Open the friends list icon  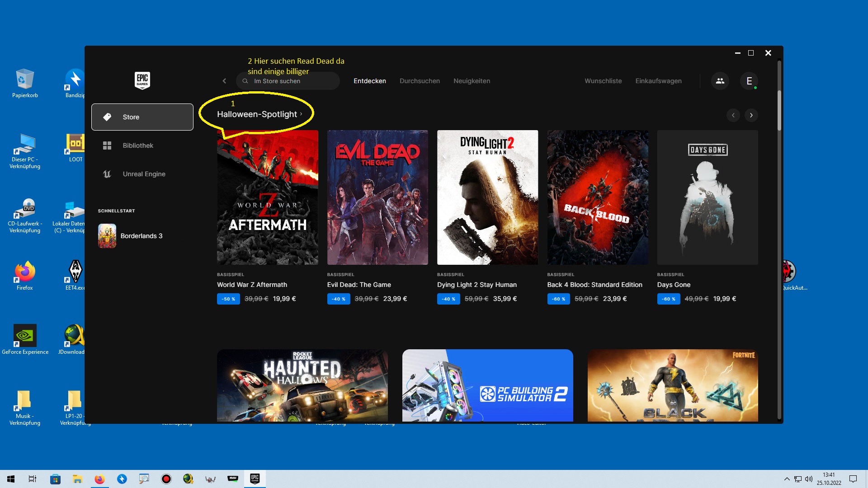pyautogui.click(x=720, y=81)
